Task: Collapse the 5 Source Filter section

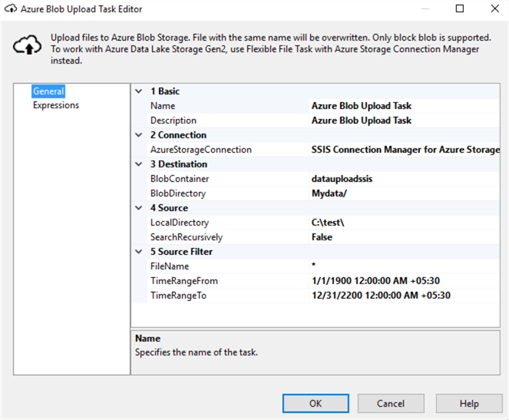Action: click(138, 252)
